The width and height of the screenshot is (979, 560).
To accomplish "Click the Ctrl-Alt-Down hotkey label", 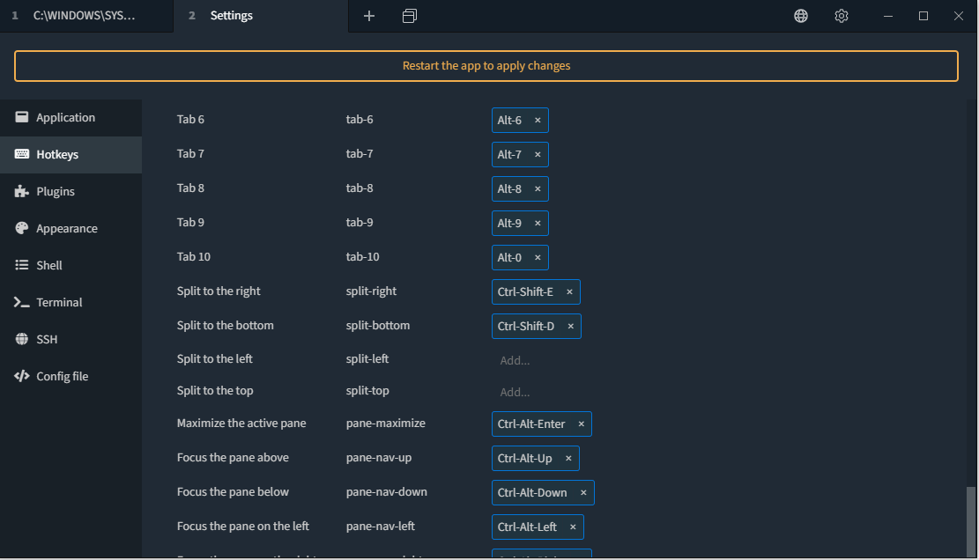I will pos(532,493).
